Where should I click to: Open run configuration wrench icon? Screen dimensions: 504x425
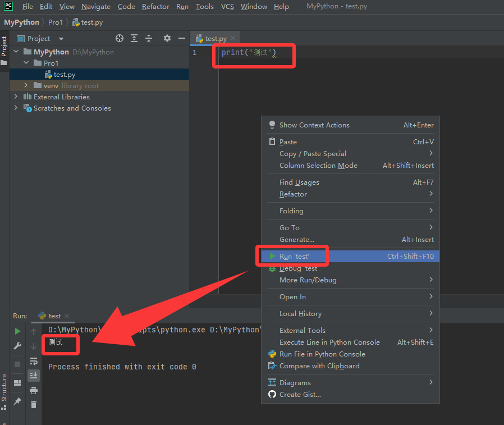(17, 346)
